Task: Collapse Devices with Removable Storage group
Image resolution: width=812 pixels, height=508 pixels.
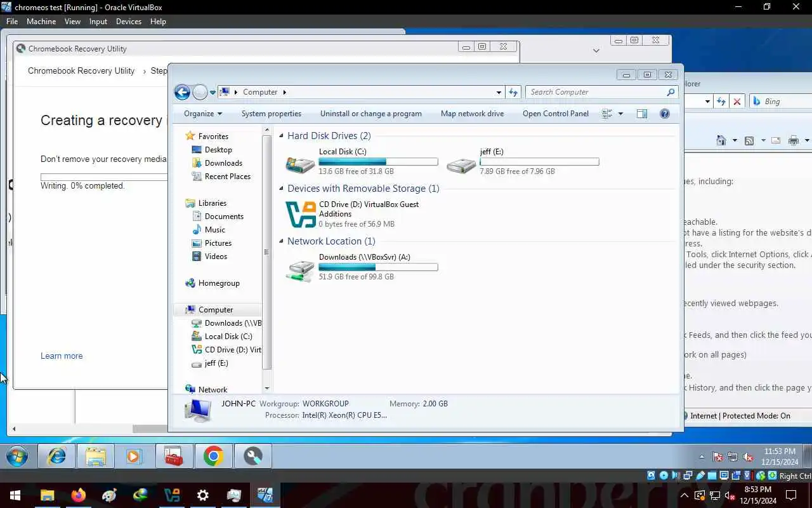Action: point(281,189)
